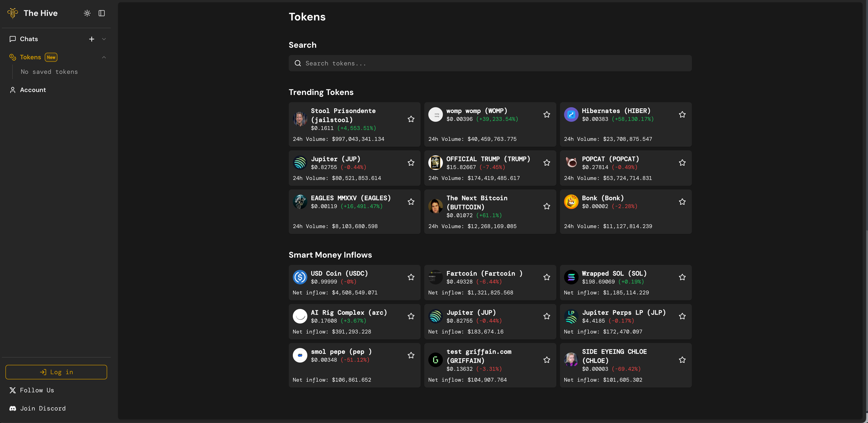
Task: Collapse the Tokens section chevron
Action: pos(104,57)
